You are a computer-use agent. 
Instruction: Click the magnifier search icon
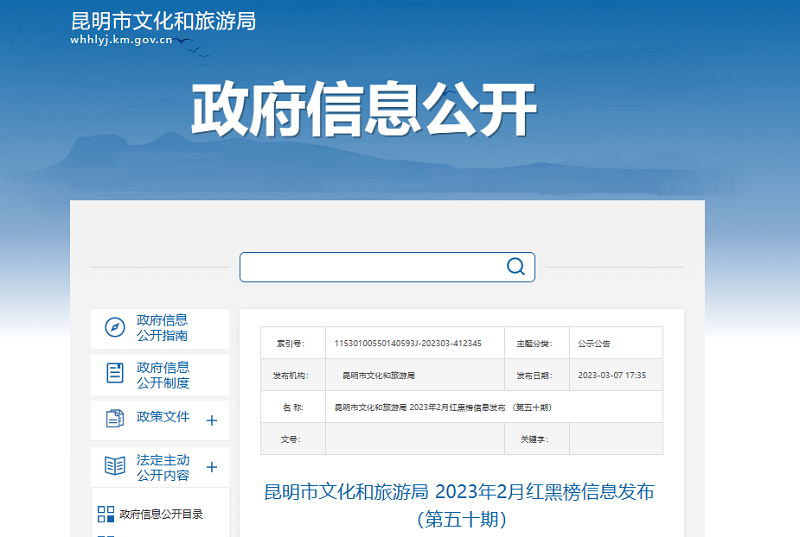515,266
